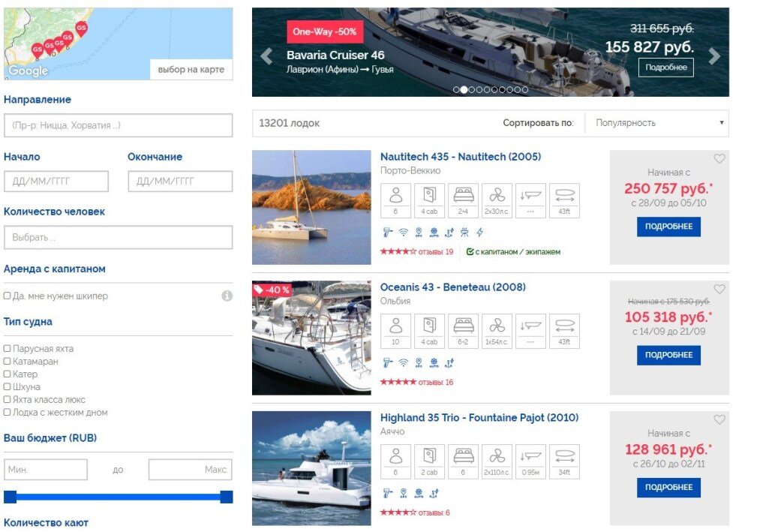Click draft icon 0.95м on Highland 35 Trio

[530, 461]
